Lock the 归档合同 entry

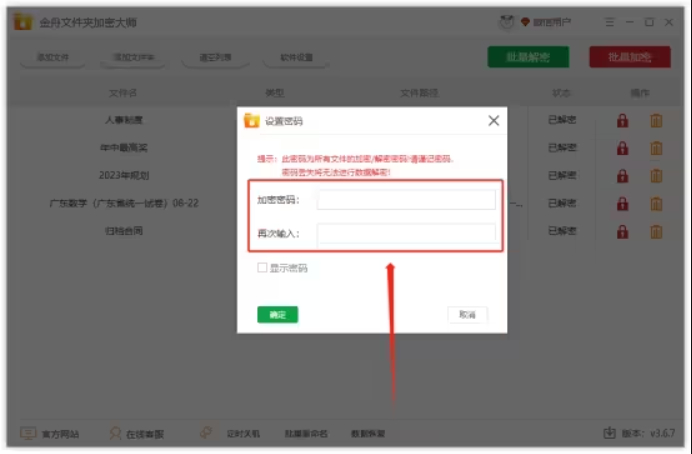coord(622,232)
